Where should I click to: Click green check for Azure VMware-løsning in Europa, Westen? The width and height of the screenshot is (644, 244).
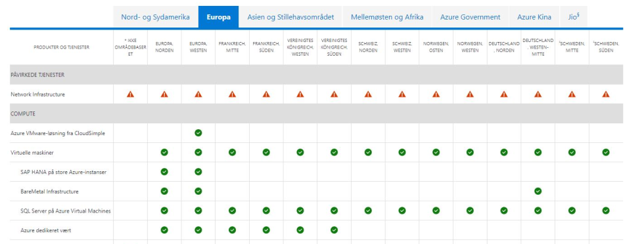(198, 133)
